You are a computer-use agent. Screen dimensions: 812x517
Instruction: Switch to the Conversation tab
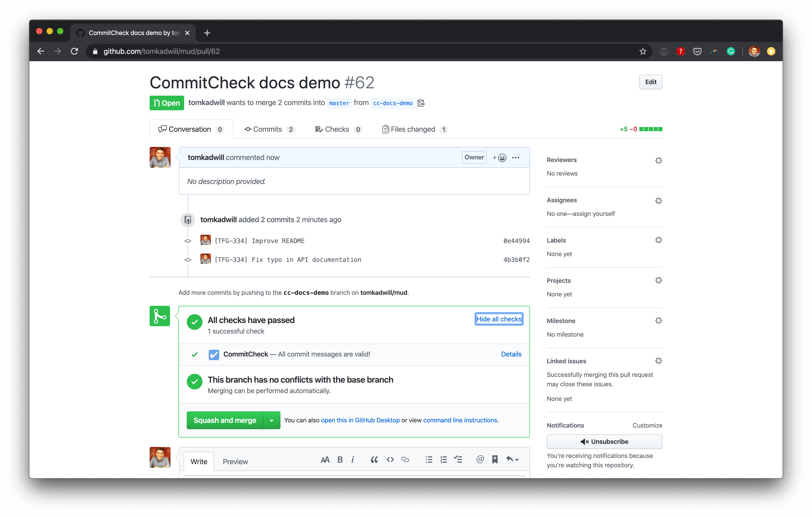pyautogui.click(x=191, y=129)
